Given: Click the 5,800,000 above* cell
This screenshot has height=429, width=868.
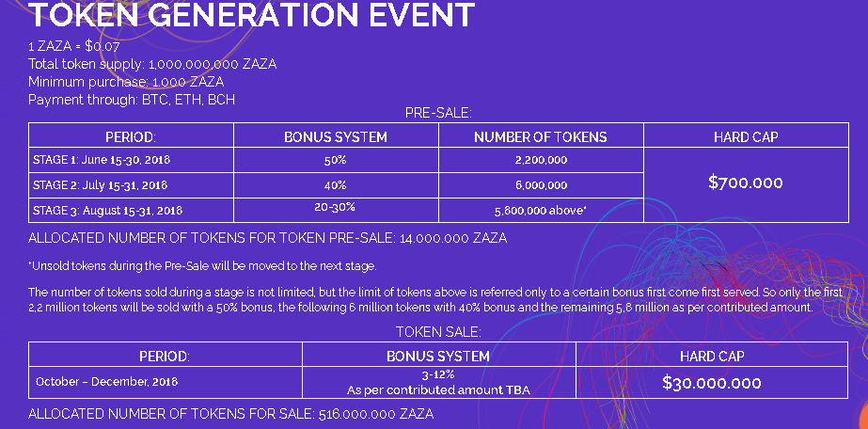Looking at the screenshot, I should [x=540, y=211].
